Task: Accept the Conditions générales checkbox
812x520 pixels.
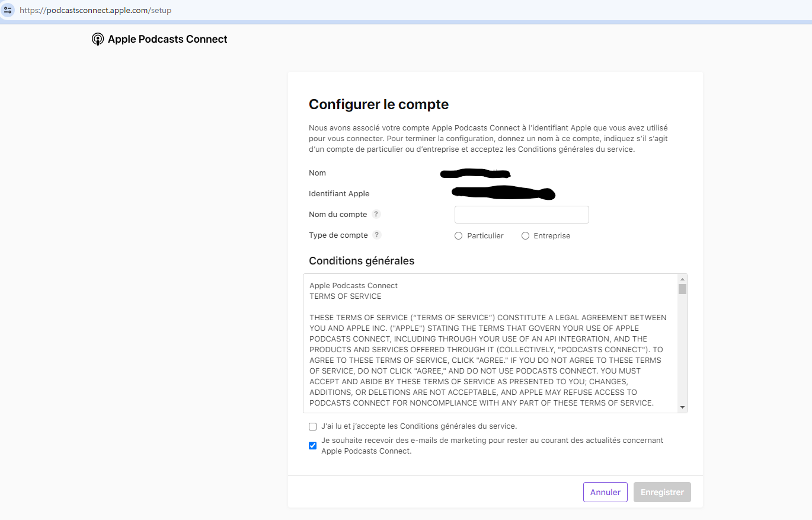Action: point(313,426)
